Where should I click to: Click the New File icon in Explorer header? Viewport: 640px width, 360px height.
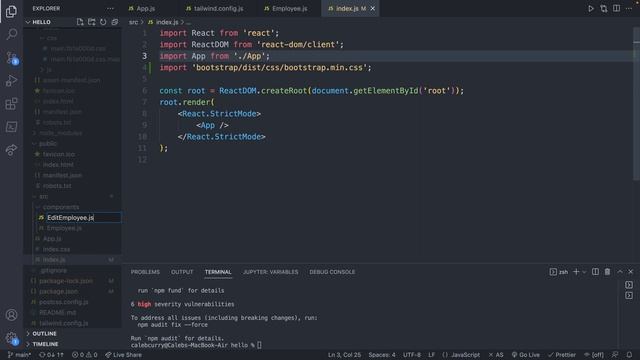(80, 22)
